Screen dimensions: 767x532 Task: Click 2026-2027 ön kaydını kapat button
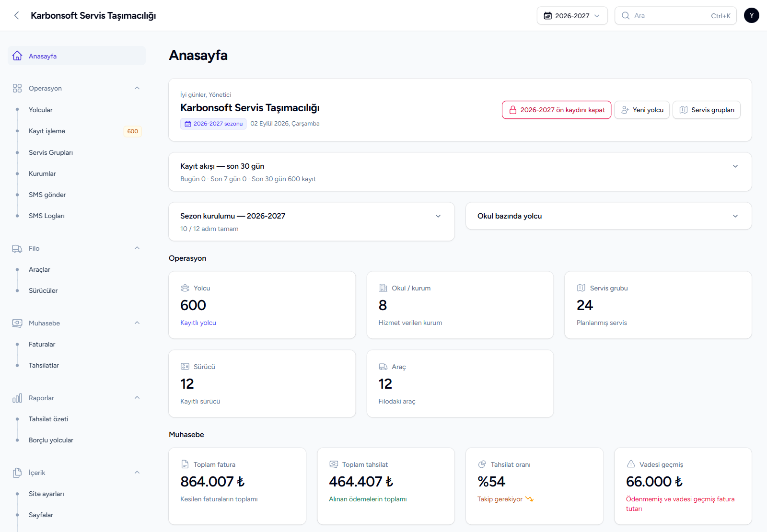coord(557,110)
